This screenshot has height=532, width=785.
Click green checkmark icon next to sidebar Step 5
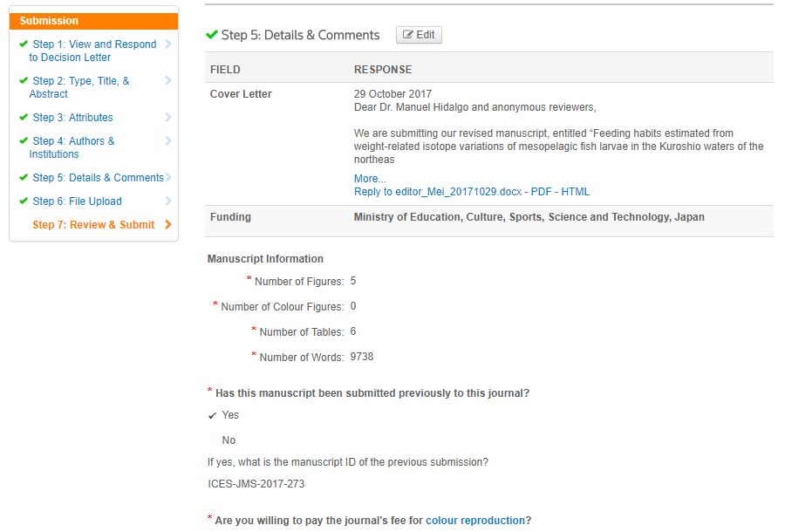pyautogui.click(x=23, y=177)
